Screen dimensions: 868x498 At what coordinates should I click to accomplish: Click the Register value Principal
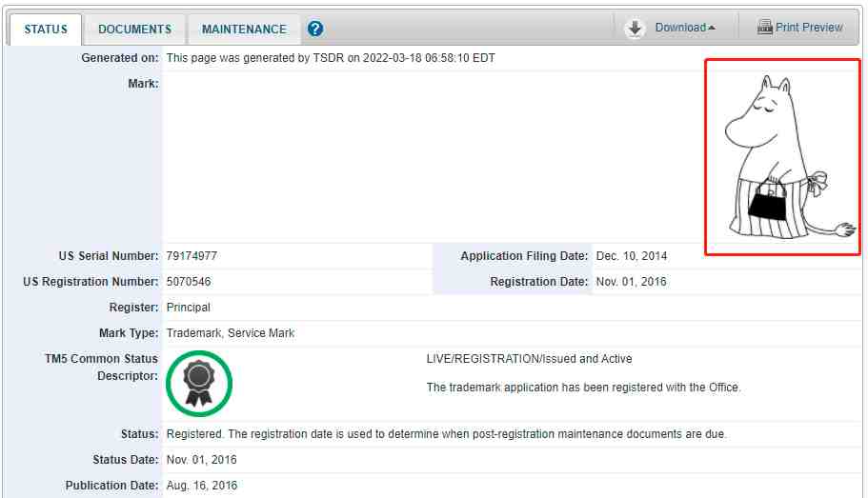189,308
